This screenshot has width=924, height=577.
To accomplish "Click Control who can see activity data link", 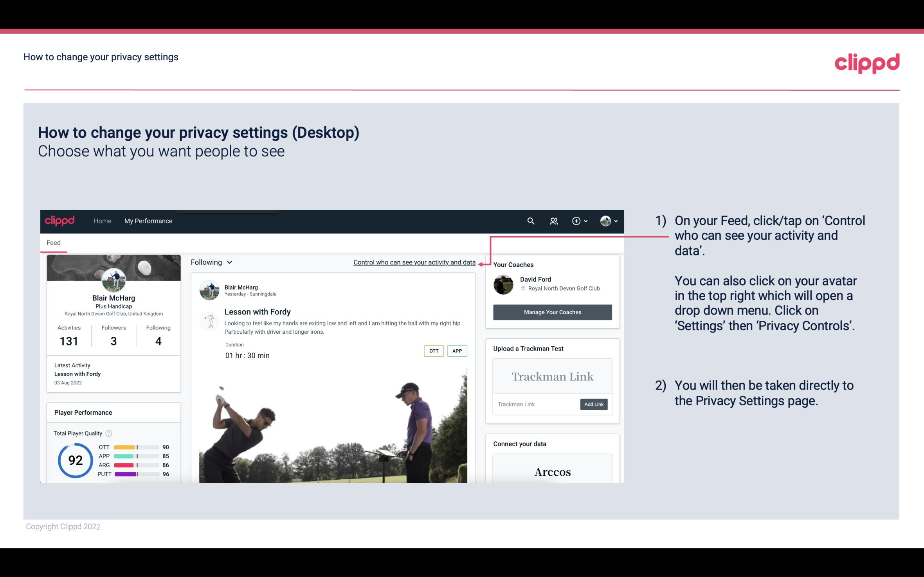I will [414, 262].
